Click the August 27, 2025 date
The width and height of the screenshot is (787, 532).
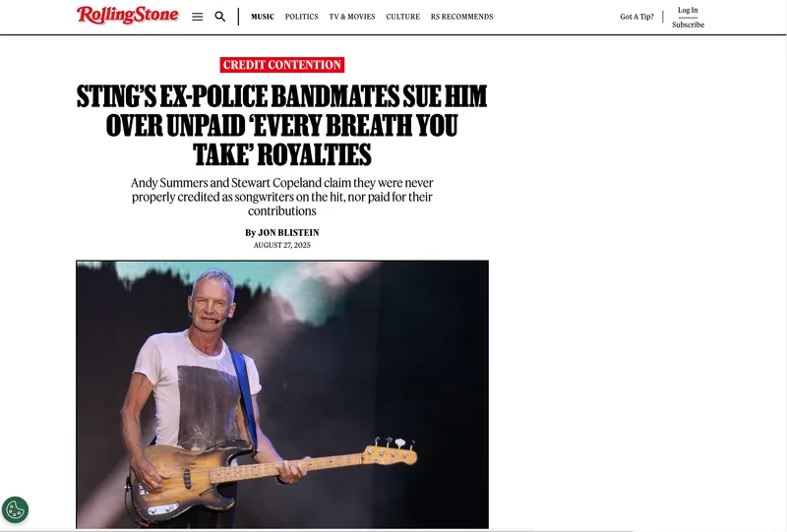click(x=282, y=245)
